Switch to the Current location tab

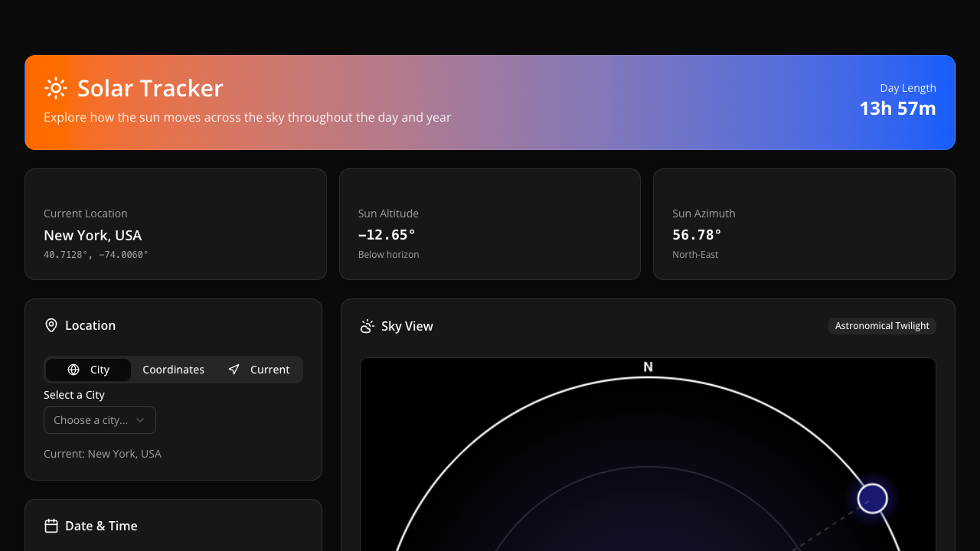tap(259, 370)
